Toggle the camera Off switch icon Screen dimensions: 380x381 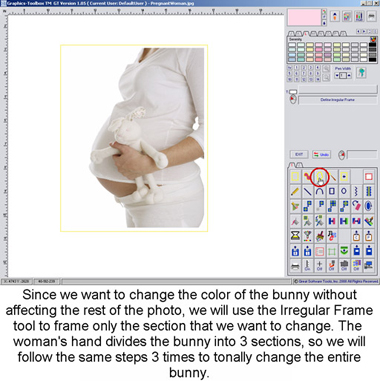coord(344,266)
